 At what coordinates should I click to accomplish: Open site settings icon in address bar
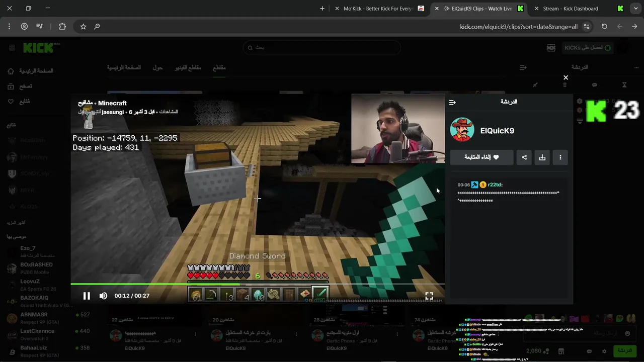pos(587,27)
